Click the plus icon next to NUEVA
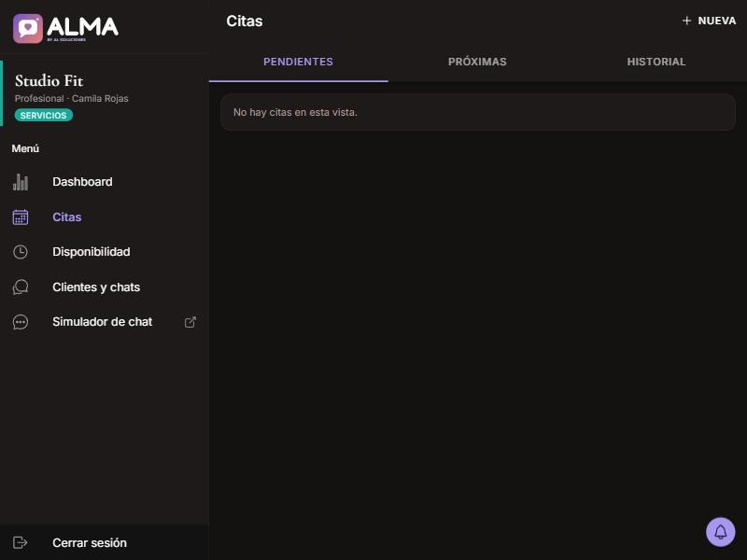 [686, 21]
